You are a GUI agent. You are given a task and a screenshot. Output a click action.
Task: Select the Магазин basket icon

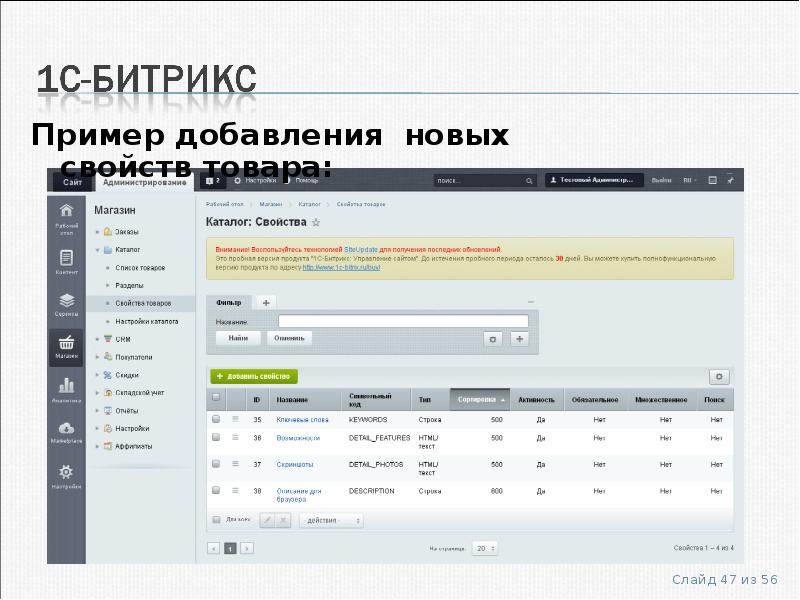[66, 343]
